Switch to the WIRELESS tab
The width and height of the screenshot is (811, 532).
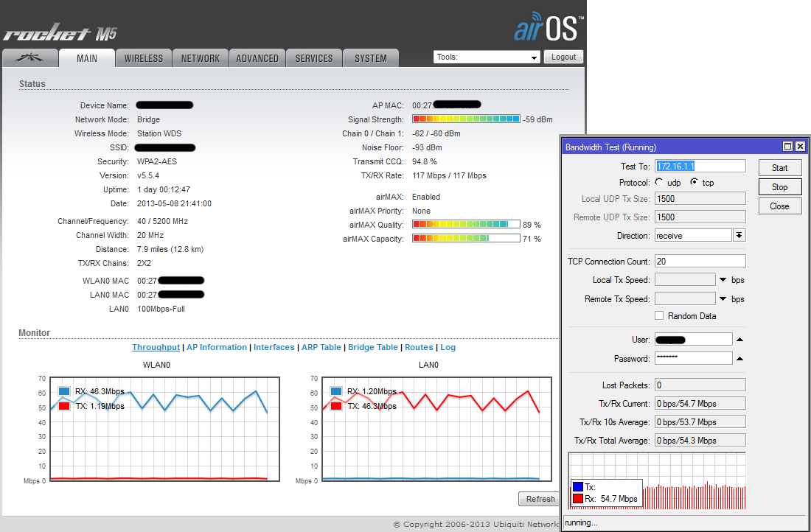144,58
